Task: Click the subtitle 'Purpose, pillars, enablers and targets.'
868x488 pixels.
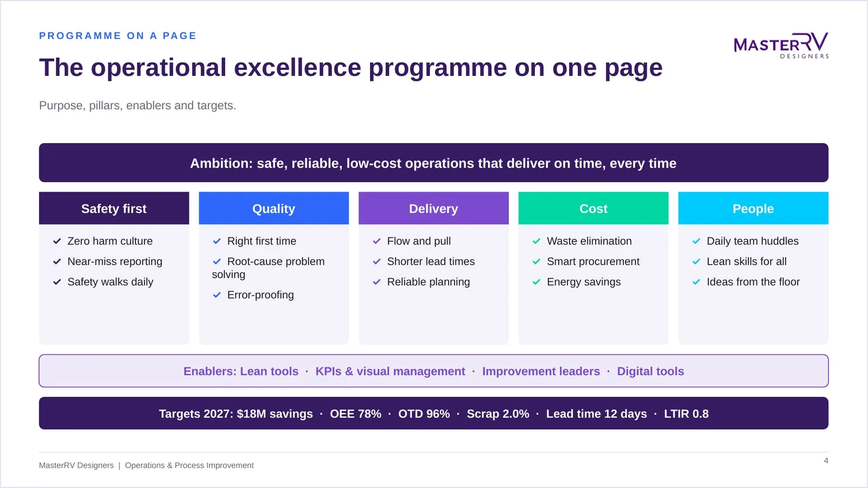Action: tap(137, 105)
